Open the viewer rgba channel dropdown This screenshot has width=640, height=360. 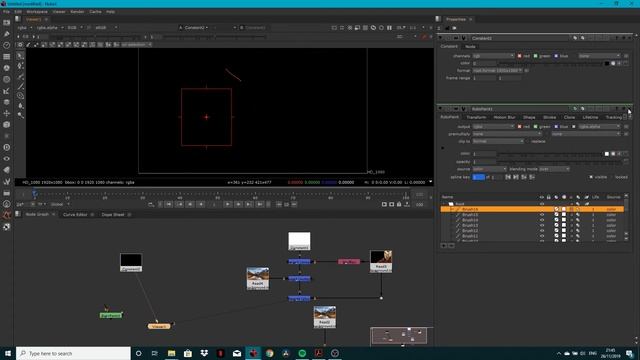coord(24,28)
